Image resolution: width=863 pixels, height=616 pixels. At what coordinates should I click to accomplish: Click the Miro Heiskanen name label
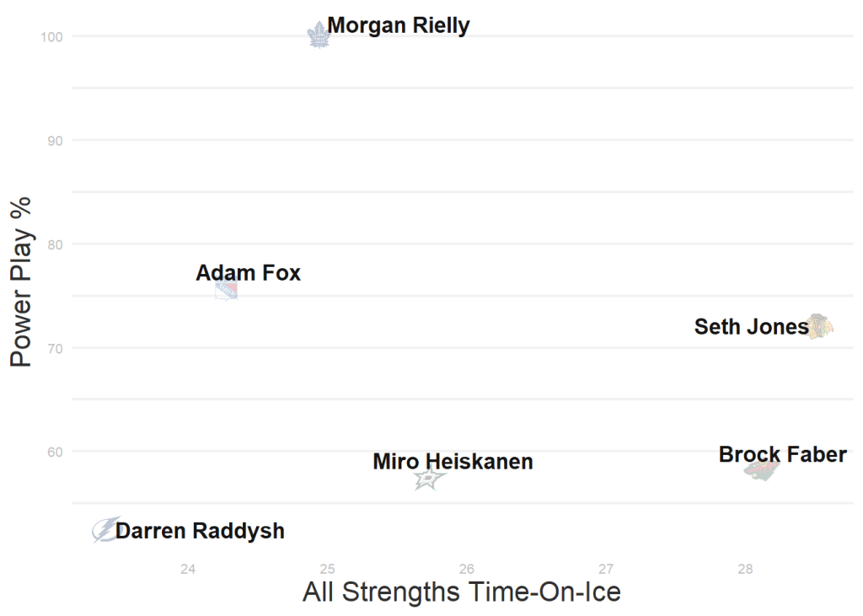point(453,462)
